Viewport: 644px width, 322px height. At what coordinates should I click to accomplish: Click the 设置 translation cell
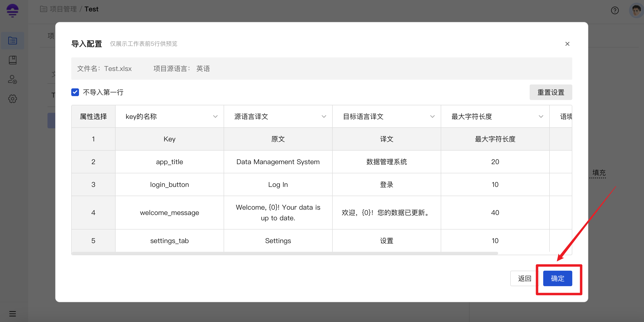click(386, 241)
